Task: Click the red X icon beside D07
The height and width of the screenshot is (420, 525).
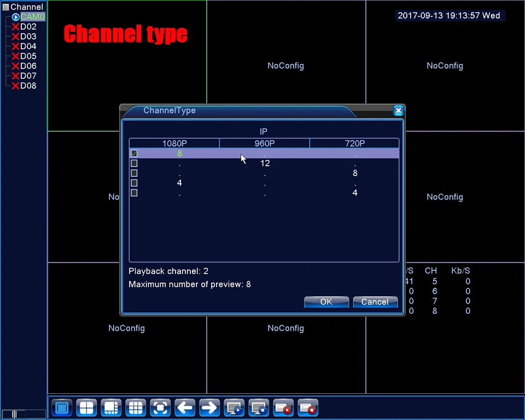Action: (x=15, y=76)
